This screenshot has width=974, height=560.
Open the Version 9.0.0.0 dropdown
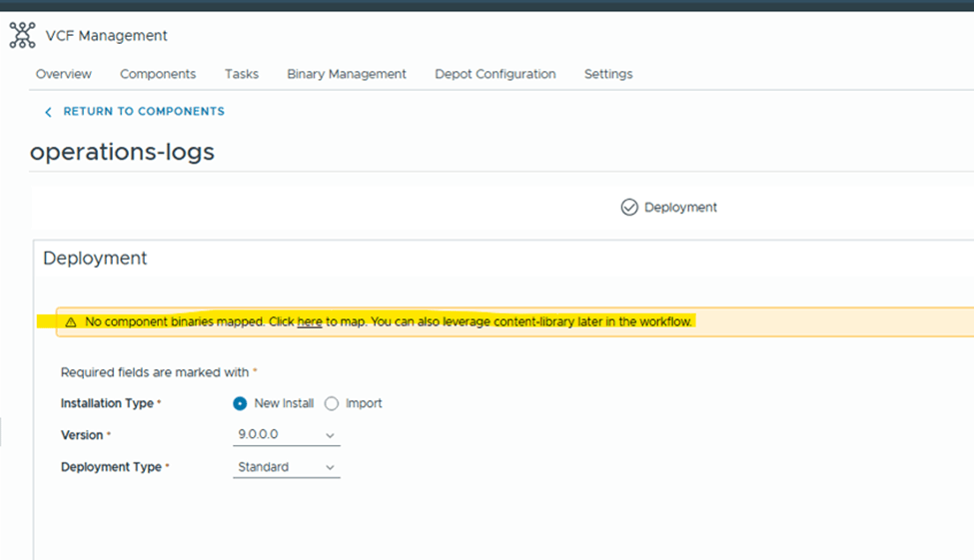click(x=287, y=435)
